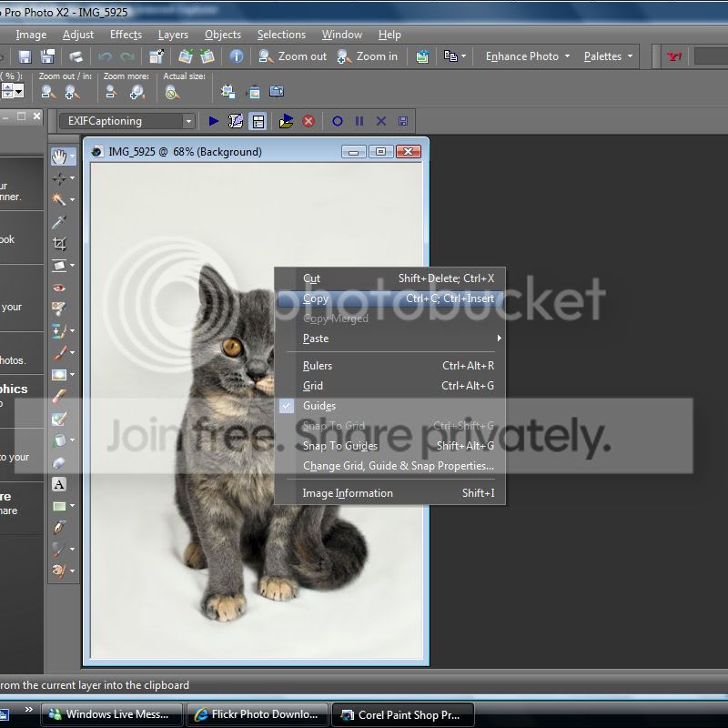Open the EXIFCaptioning script dropdown
728x728 pixels.
point(189,121)
